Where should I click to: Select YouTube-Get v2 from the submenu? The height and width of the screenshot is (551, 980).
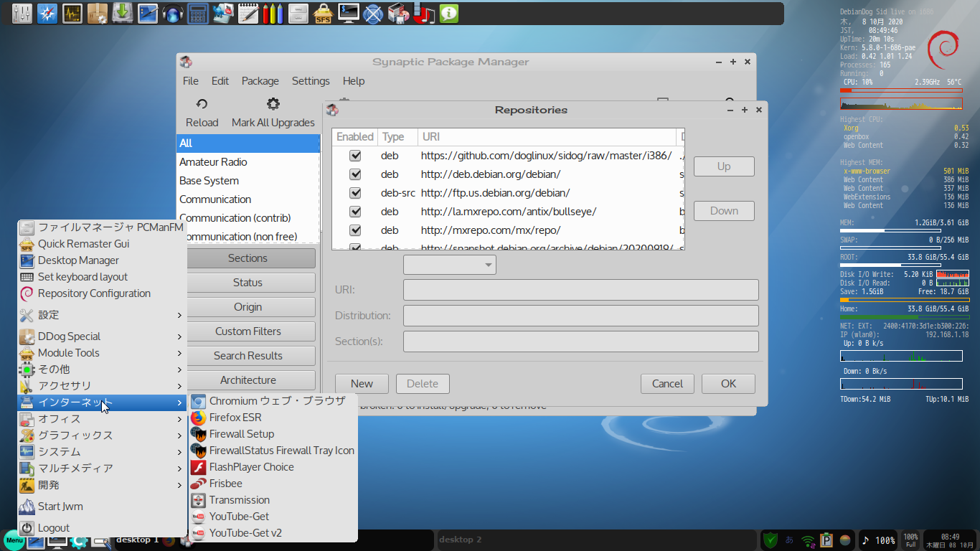pos(273,533)
